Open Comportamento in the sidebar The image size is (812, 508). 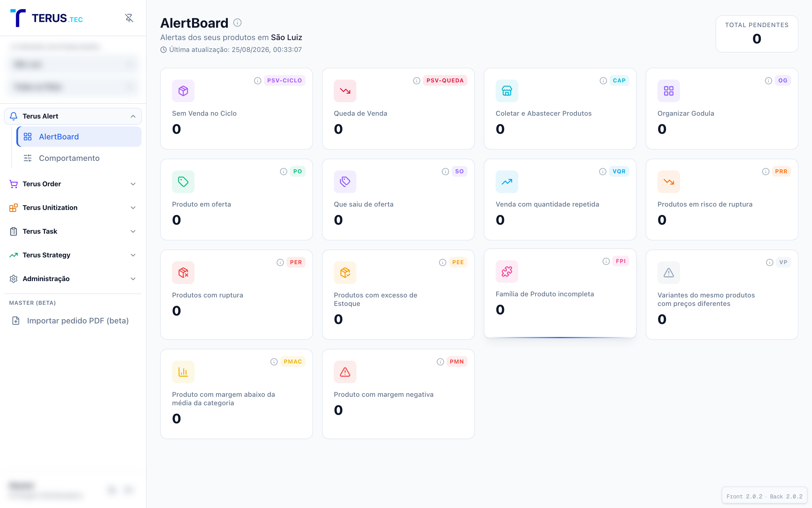[79, 158]
